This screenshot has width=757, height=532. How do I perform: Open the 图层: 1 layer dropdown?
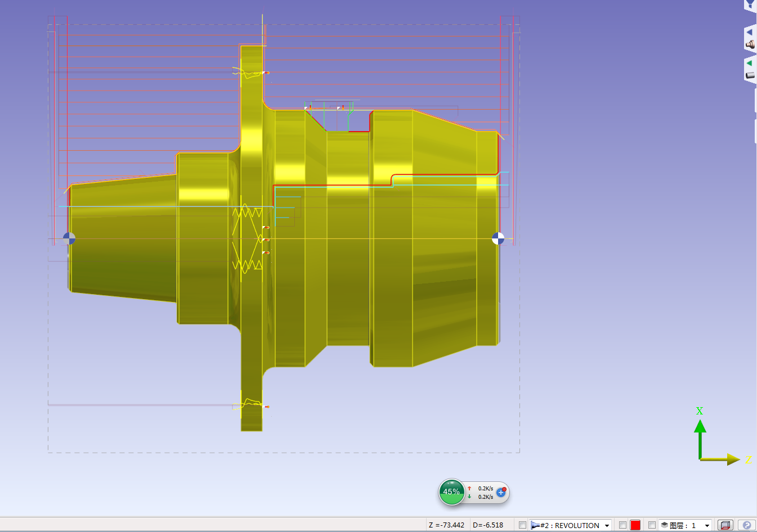(x=686, y=525)
